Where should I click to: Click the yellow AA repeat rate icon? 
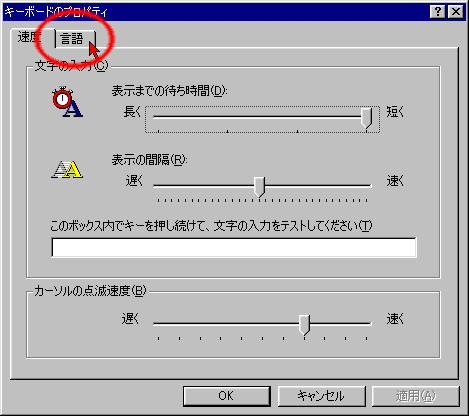pyautogui.click(x=67, y=169)
